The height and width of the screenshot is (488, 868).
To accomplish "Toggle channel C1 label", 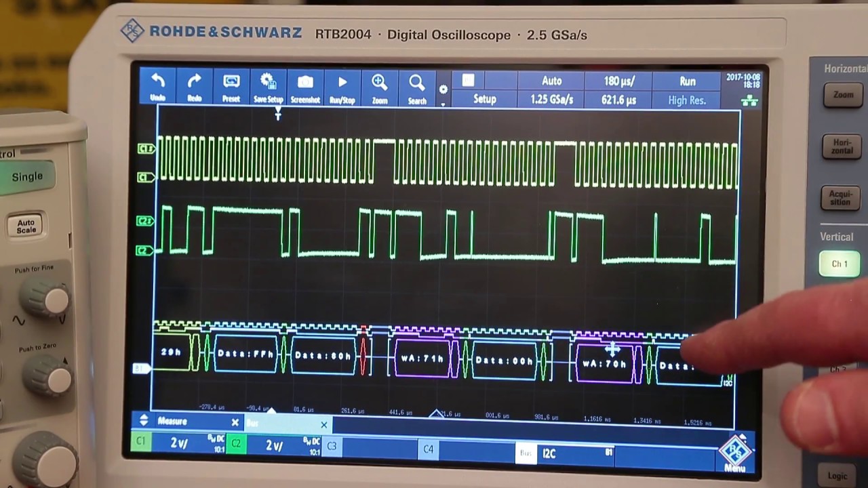I will (140, 442).
